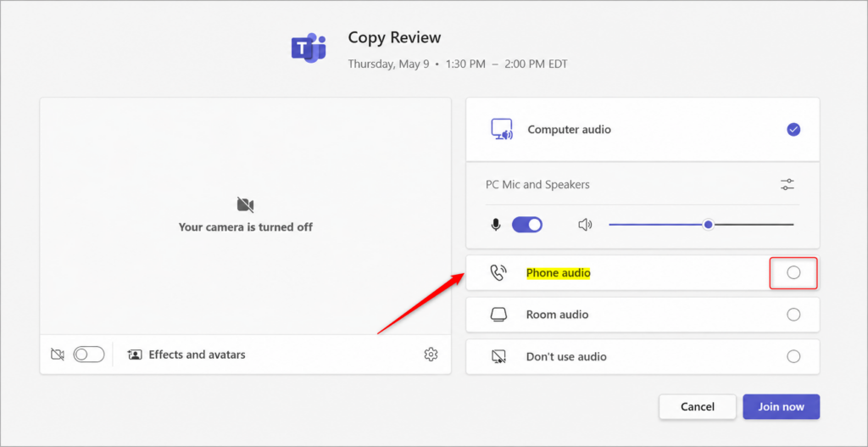Screen dimensions: 868x447
Task: Select the Phone audio radio button
Action: coord(793,272)
